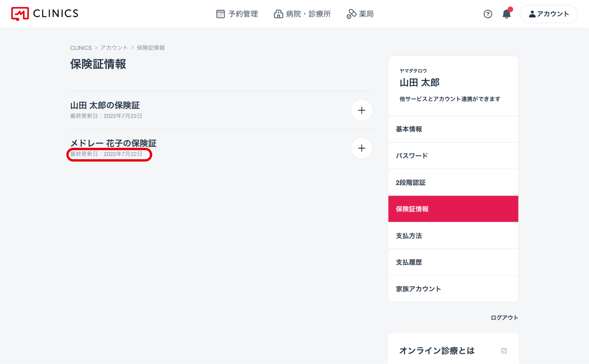Open パスワード in the account sidebar

[x=453, y=155]
